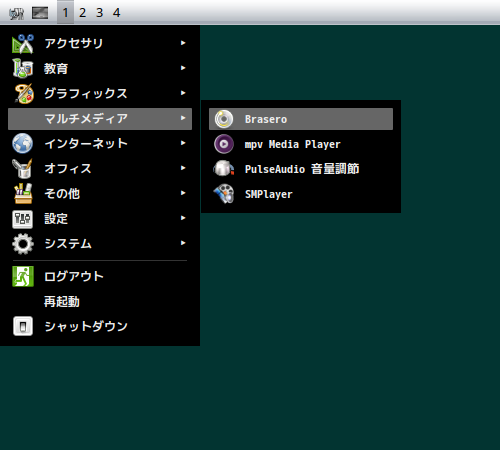Open the グラフィックス menu category
Screen dimensions: 500x450
[x=100, y=94]
